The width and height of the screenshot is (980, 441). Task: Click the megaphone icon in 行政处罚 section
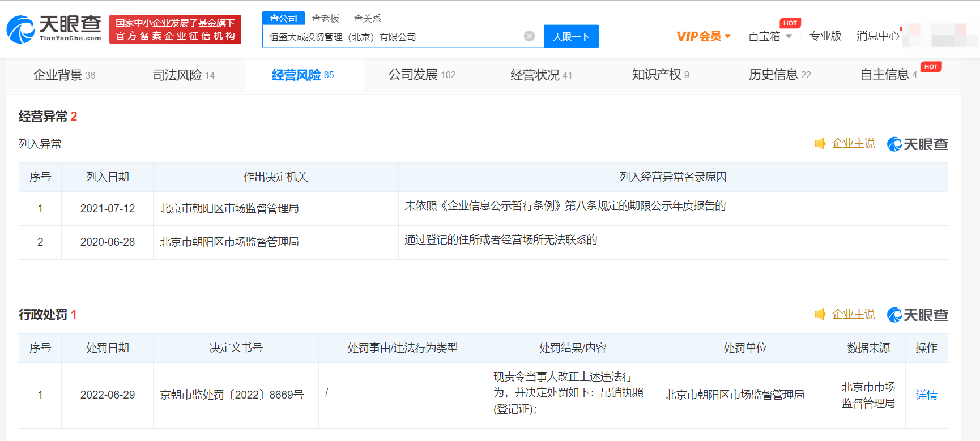(820, 314)
